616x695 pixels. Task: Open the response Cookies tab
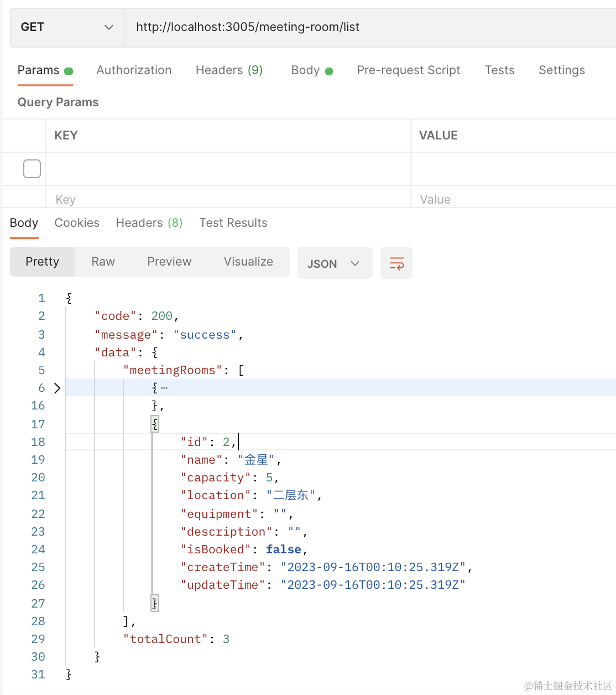[77, 223]
